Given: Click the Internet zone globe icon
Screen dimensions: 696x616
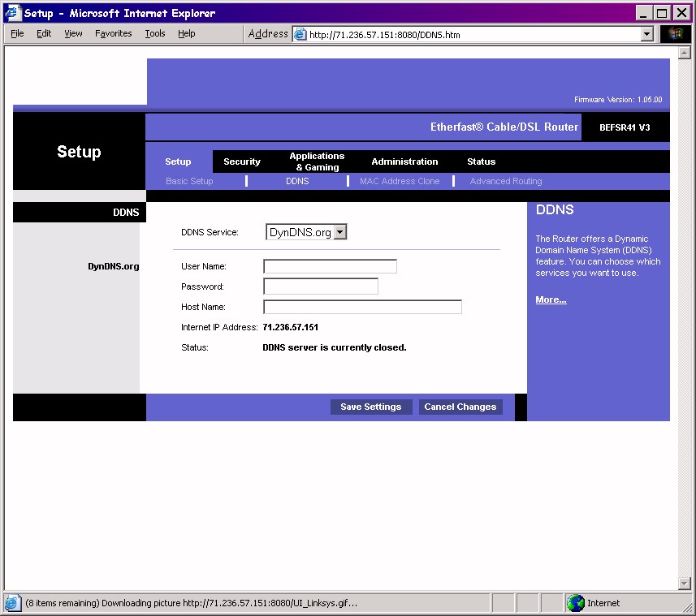Looking at the screenshot, I should (x=576, y=603).
